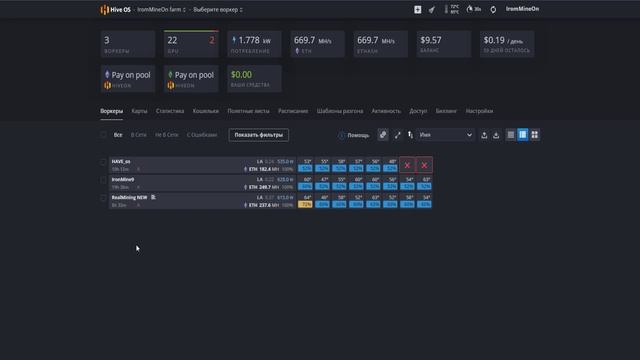
Task: Switch to the Полетные листы tab
Action: [x=248, y=111]
